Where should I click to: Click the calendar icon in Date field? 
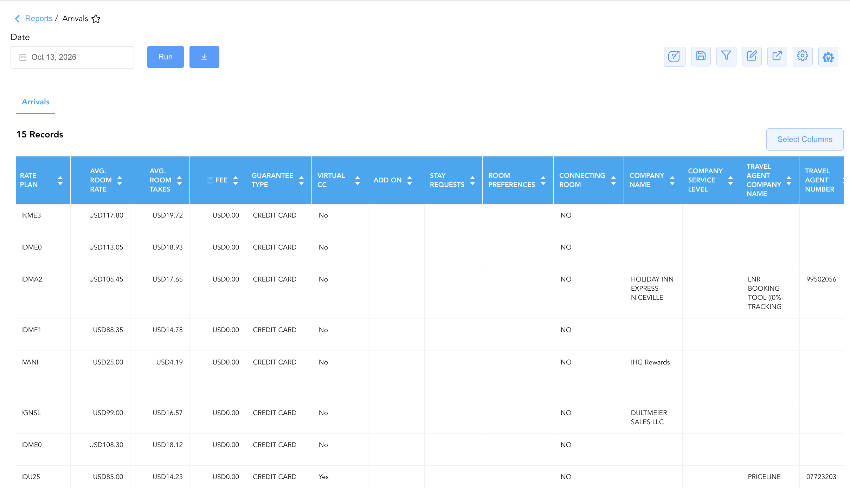click(23, 57)
